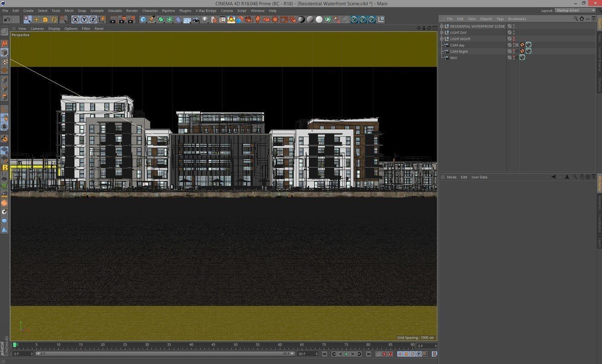
Task: Add a Cube primitive object
Action: click(x=143, y=20)
